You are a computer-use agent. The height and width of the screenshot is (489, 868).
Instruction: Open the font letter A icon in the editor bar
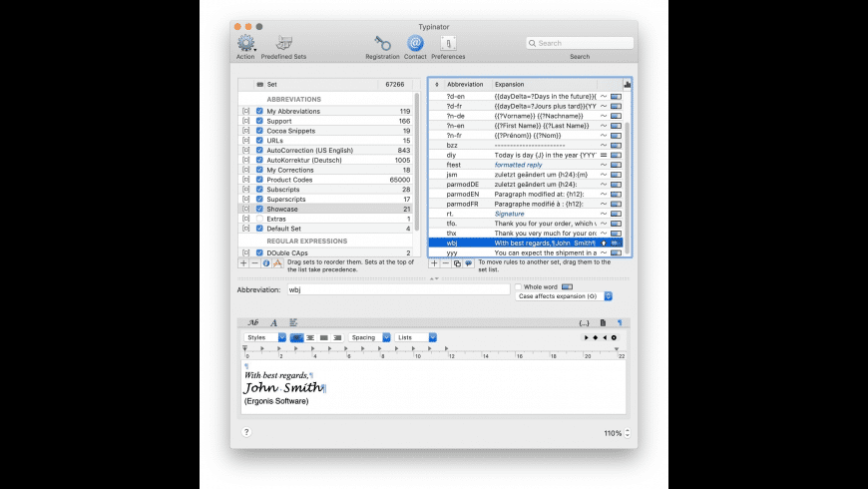[274, 322]
